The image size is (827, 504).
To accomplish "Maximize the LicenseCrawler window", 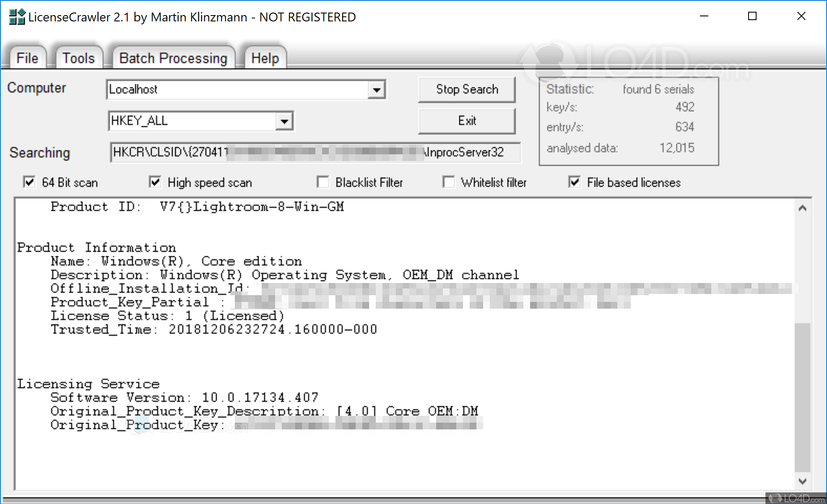I will [x=752, y=16].
